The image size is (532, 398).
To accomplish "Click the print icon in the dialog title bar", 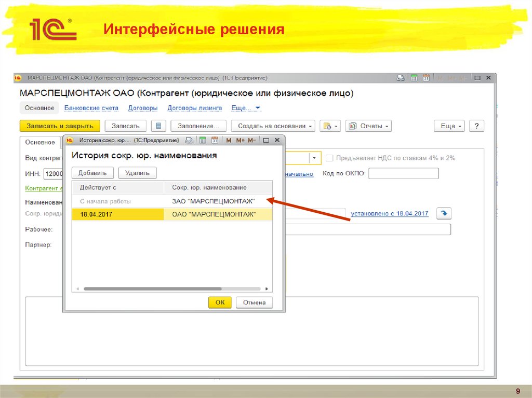I will pyautogui.click(x=190, y=140).
